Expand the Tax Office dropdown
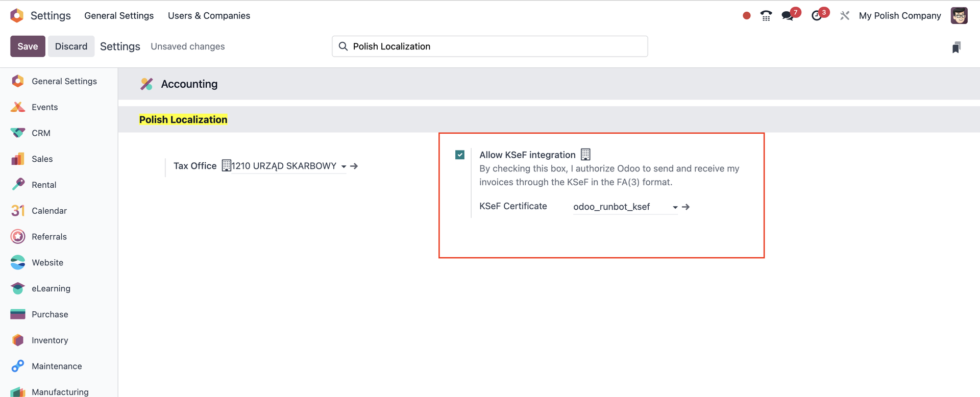Screen dimensions: 980x397 [344, 166]
